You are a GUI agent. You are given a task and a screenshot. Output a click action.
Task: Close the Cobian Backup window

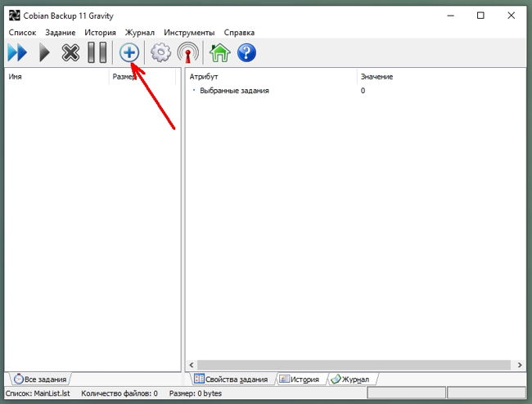click(511, 16)
